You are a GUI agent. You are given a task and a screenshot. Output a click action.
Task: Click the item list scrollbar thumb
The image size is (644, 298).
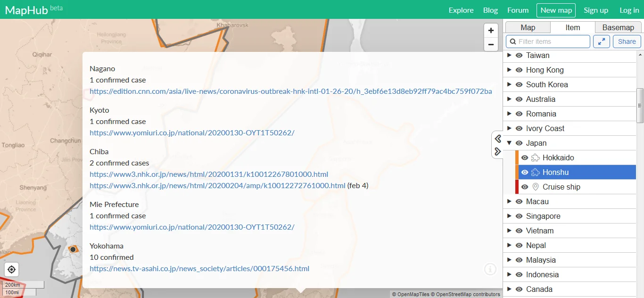[x=640, y=106]
